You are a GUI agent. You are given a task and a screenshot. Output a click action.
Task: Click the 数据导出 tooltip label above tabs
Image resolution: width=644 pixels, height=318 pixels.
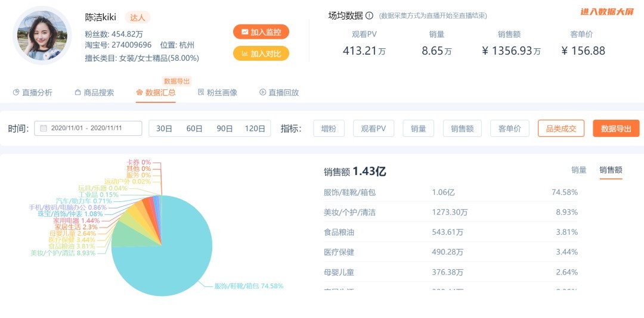coord(178,81)
